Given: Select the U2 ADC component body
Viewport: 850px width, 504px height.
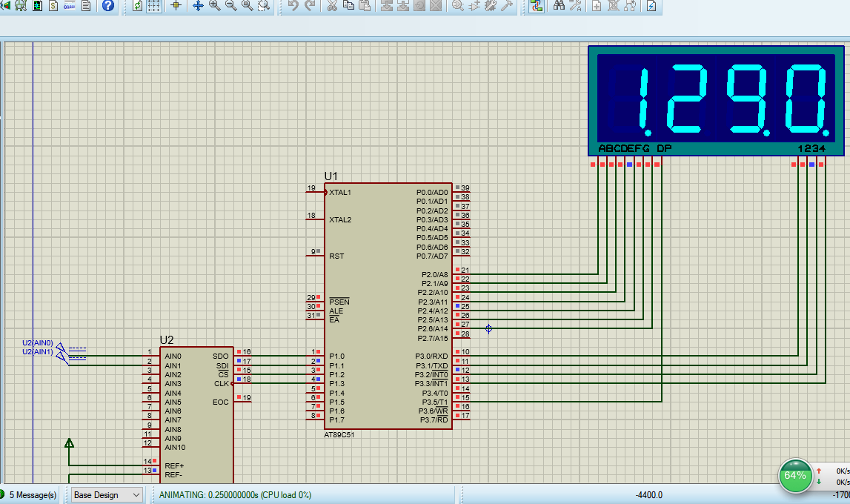Looking at the screenshot, I should click(197, 414).
